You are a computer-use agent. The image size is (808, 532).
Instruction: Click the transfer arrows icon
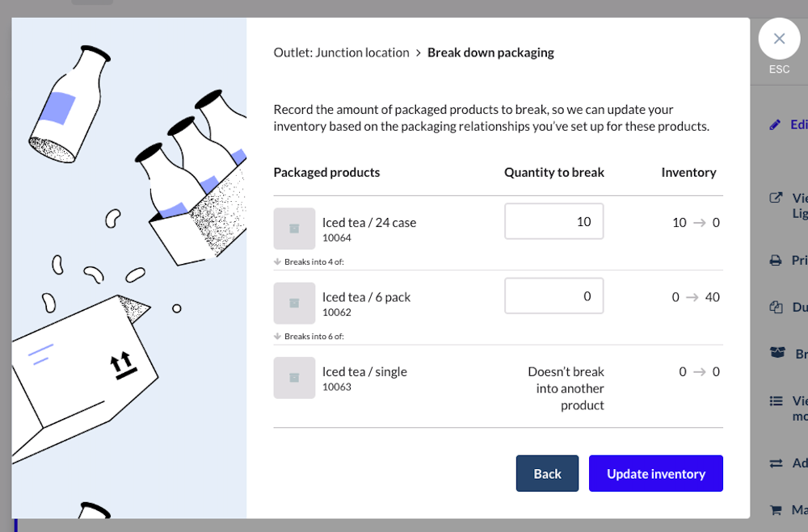[776, 463]
